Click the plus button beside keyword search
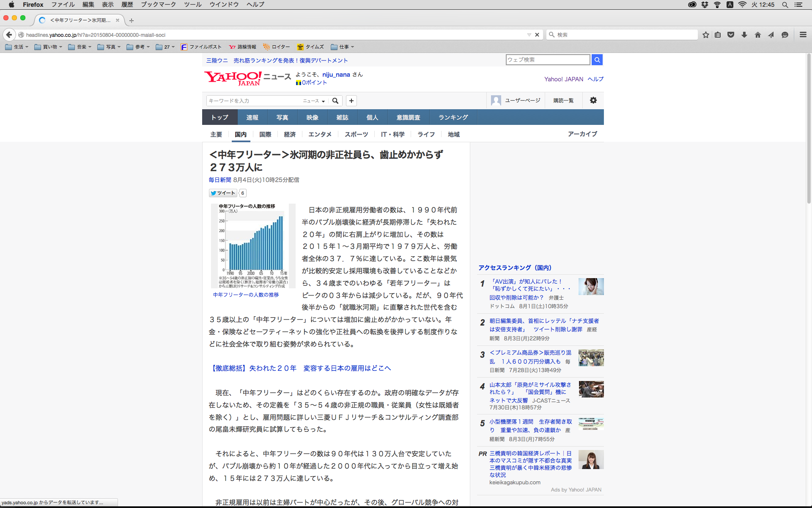812x508 pixels. pos(351,101)
